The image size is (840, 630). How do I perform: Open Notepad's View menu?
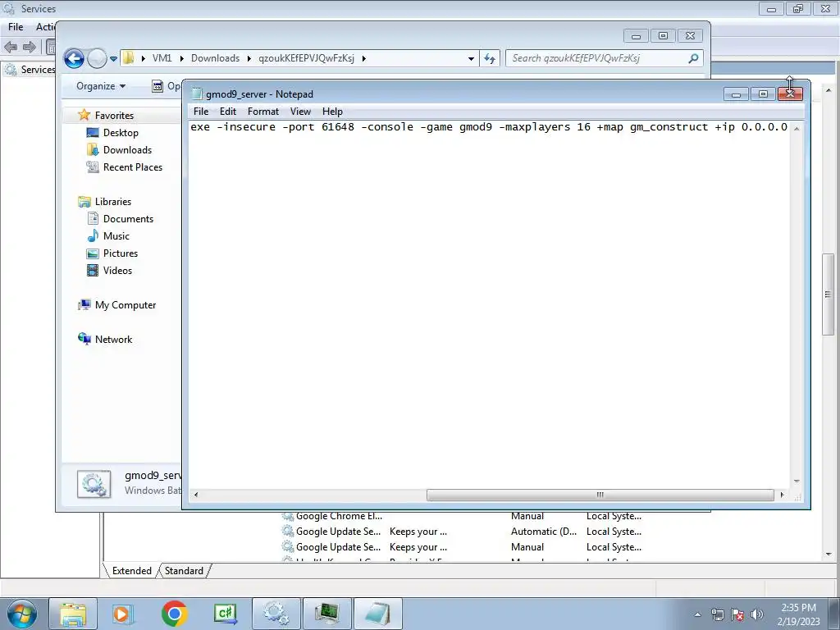(300, 112)
